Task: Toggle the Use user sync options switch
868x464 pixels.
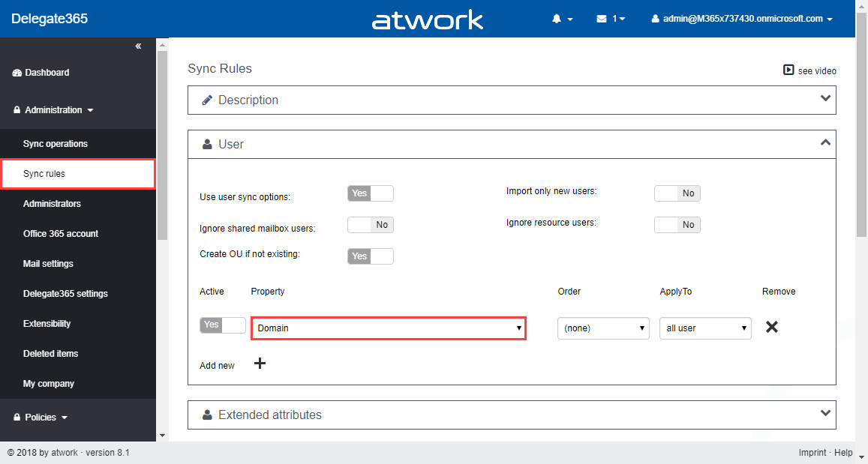Action: click(371, 193)
